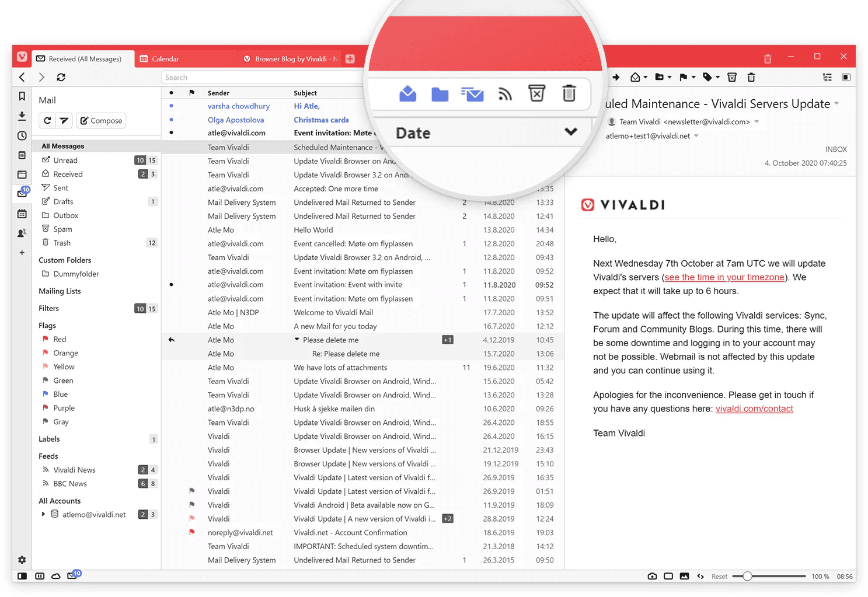
Task: Click Reset to restore default zoom
Action: coord(720,576)
